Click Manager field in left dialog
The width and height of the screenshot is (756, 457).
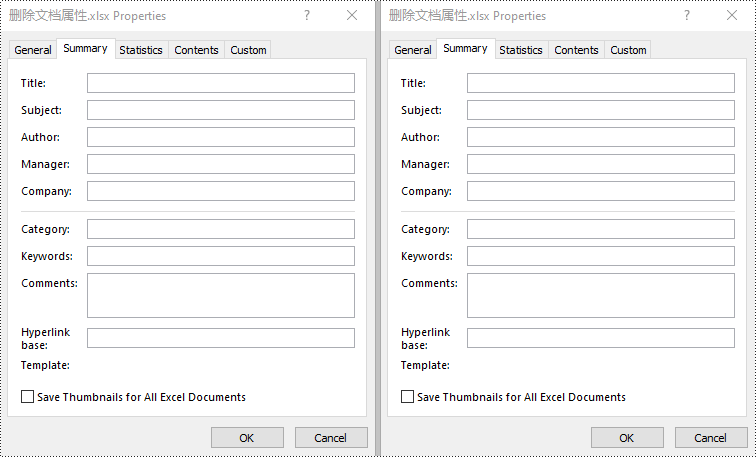coord(221,164)
